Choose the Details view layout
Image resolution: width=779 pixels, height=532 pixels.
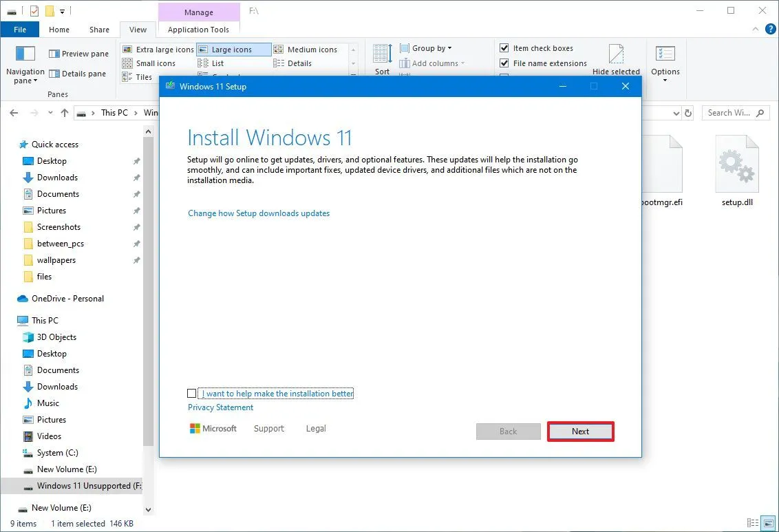296,63
